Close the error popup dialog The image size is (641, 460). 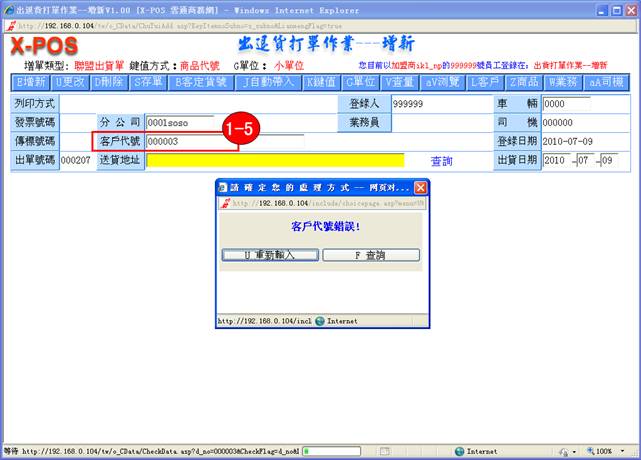pyautogui.click(x=421, y=187)
